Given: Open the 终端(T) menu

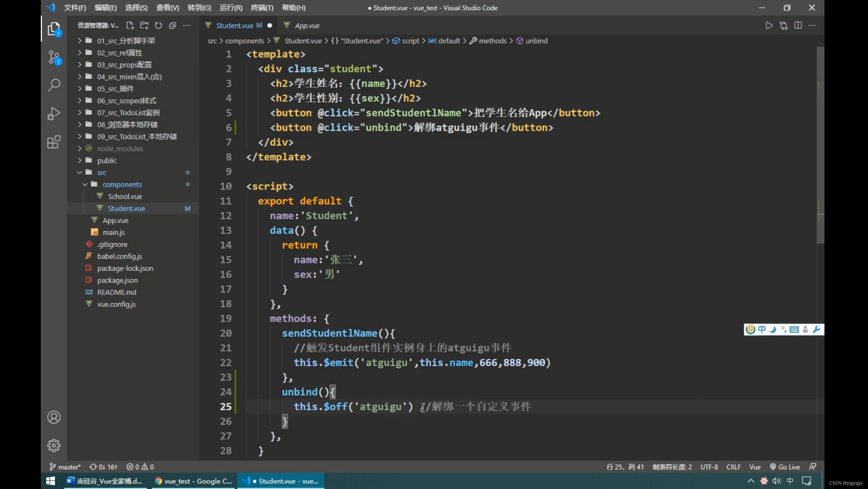Looking at the screenshot, I should coord(262,7).
